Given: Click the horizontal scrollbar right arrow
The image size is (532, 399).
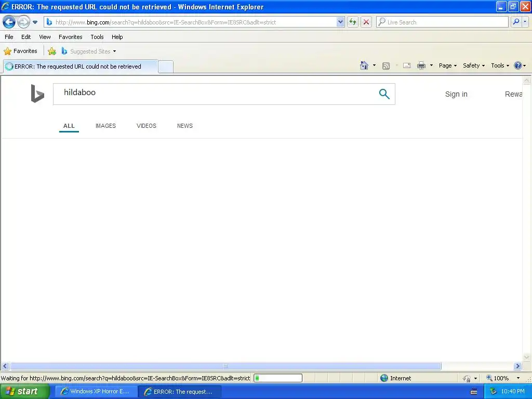Looking at the screenshot, I should (517, 366).
